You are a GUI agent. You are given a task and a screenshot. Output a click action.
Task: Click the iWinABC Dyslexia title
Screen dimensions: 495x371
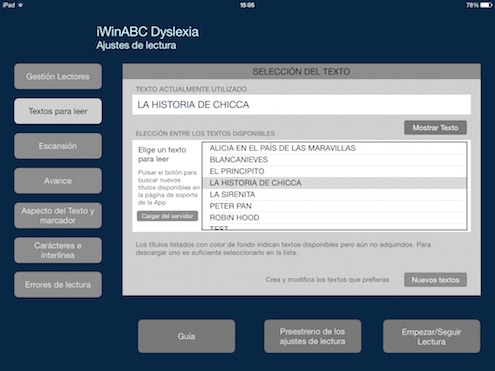(148, 32)
